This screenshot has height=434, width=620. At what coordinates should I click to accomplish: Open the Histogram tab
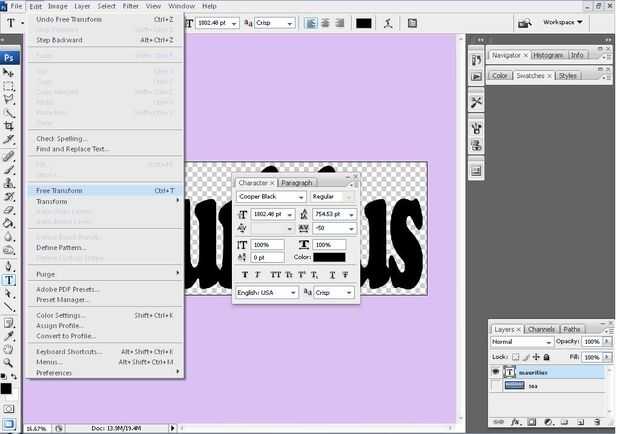(548, 55)
